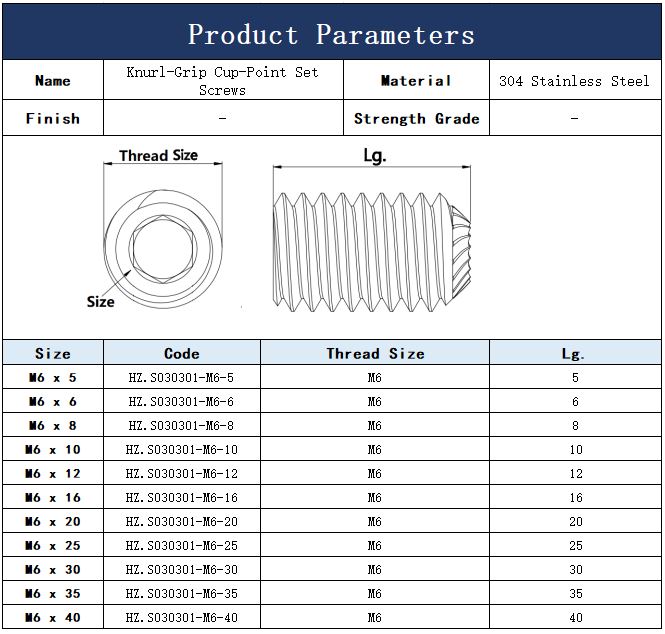Choose the M6 x 8 size row label
This screenshot has width=665, height=634.
click(x=52, y=426)
